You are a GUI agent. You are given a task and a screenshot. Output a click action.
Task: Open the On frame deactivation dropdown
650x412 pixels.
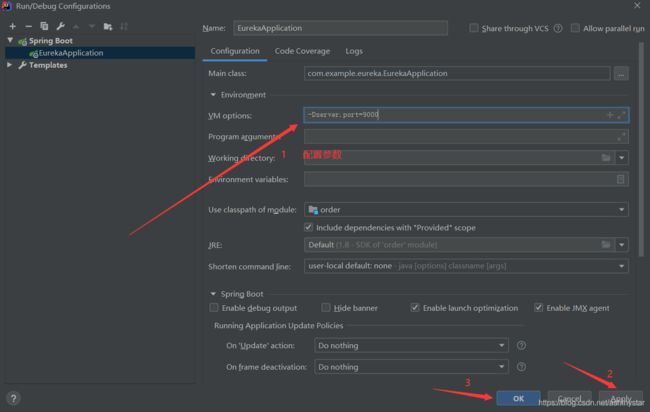411,367
